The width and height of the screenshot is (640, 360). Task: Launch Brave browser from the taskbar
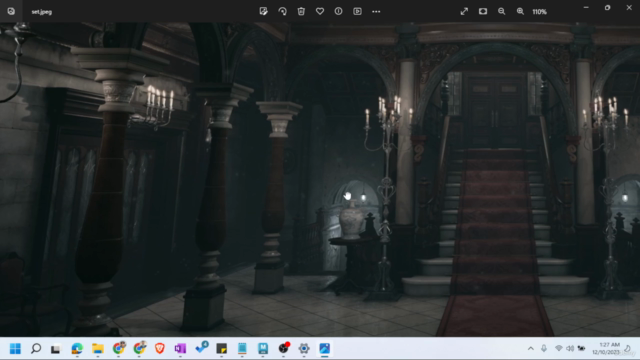pyautogui.click(x=160, y=349)
